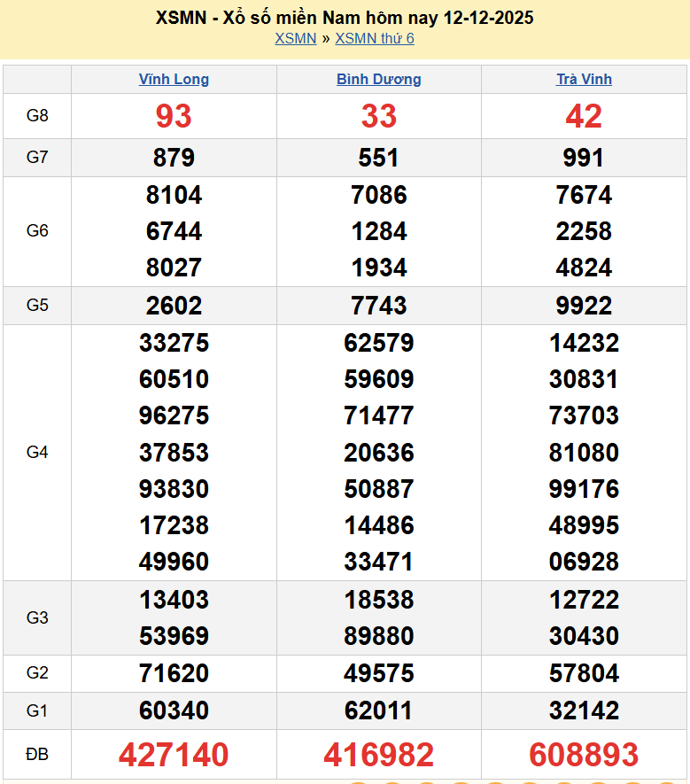The image size is (690, 784).
Task: Click the G7 result 991
Action: pos(584,158)
